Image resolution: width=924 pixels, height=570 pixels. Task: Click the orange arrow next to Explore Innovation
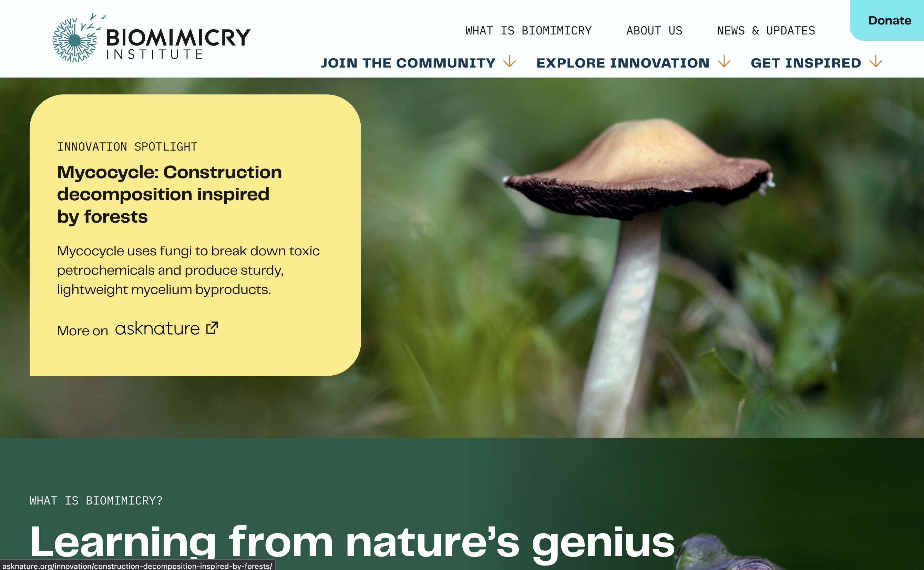click(x=724, y=61)
